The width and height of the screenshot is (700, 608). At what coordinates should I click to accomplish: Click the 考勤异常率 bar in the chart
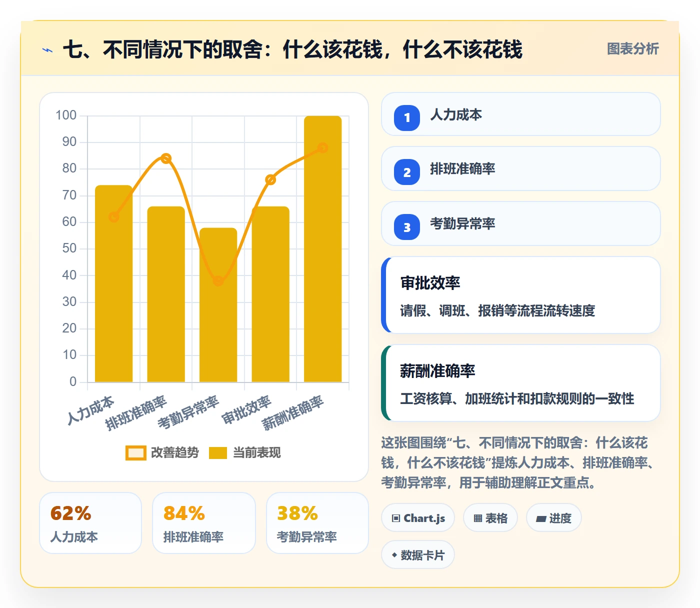click(218, 305)
